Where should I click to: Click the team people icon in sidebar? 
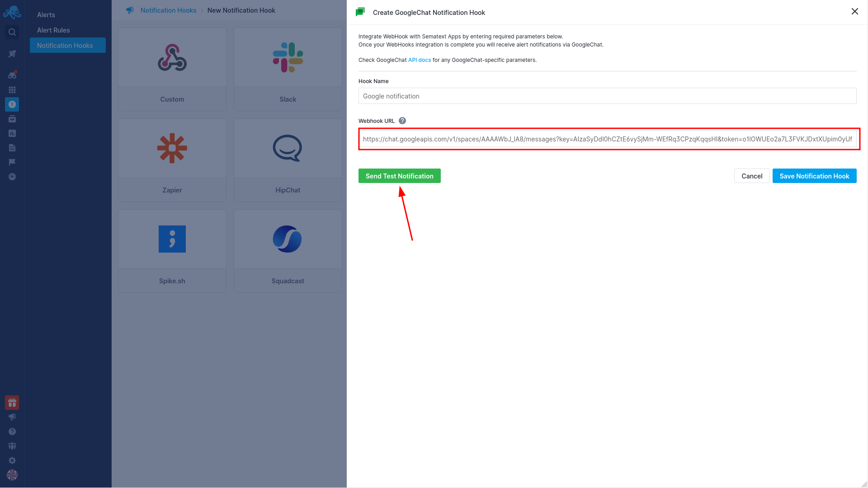(x=12, y=446)
